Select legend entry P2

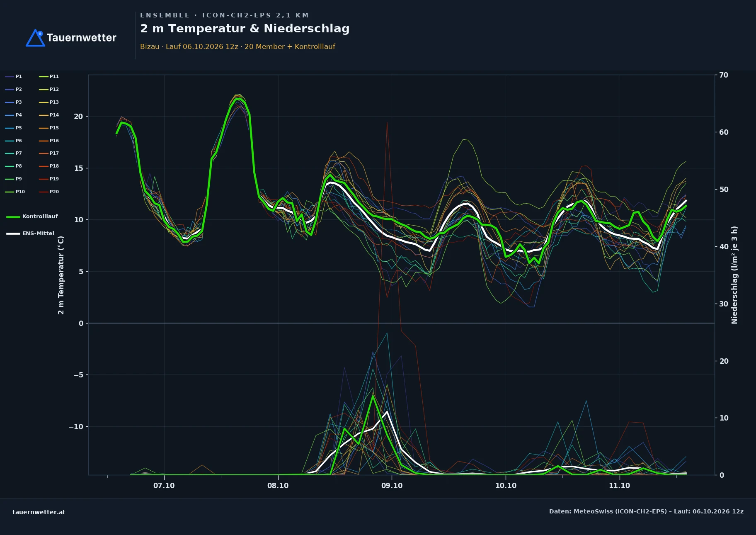tap(14, 90)
